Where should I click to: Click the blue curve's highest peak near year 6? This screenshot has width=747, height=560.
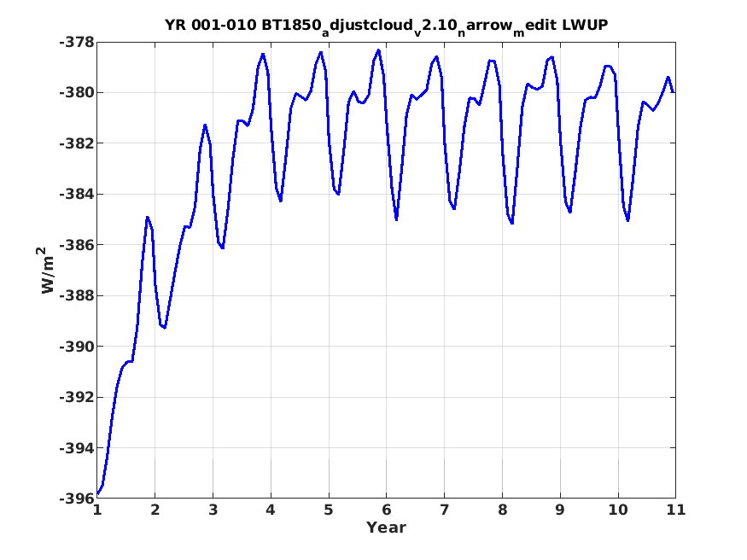[x=379, y=50]
